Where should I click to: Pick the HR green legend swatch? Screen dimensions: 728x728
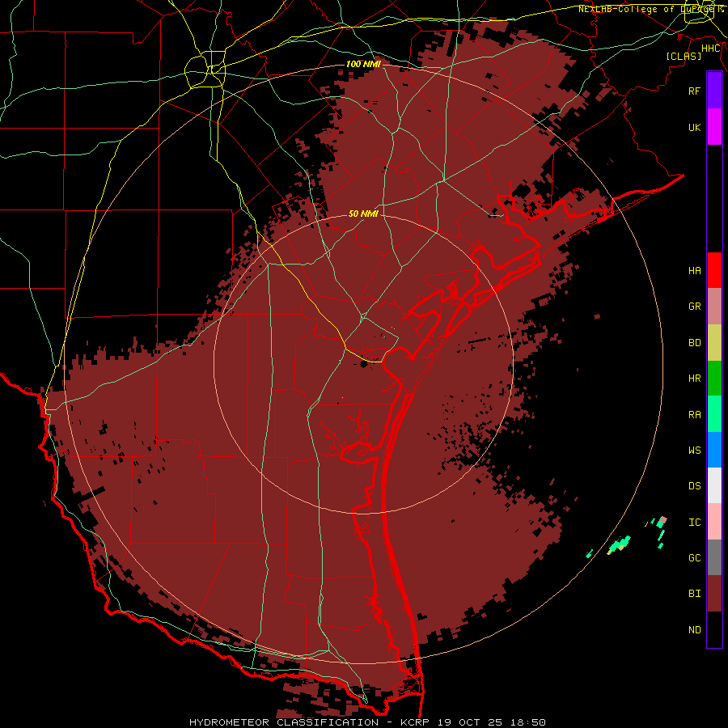pyautogui.click(x=714, y=378)
